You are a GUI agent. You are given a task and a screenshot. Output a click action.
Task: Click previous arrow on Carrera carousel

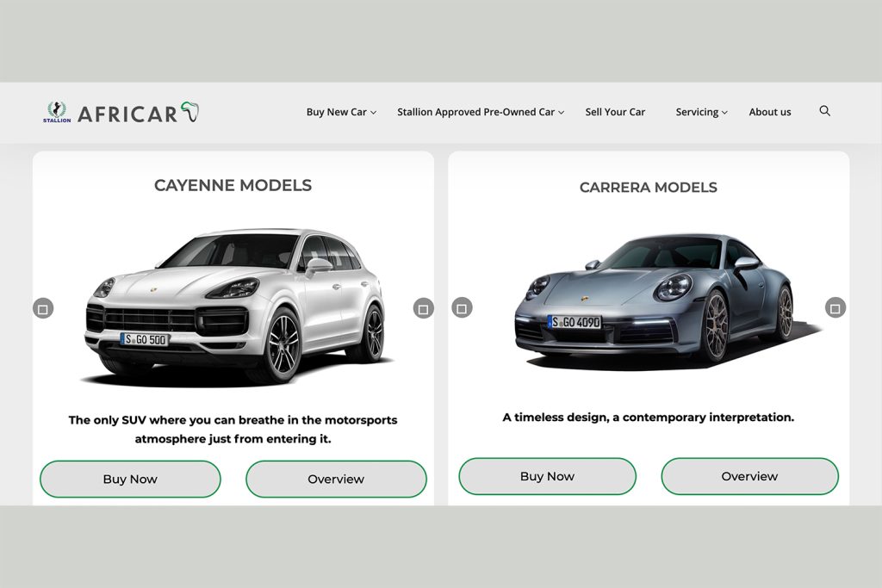click(x=463, y=307)
